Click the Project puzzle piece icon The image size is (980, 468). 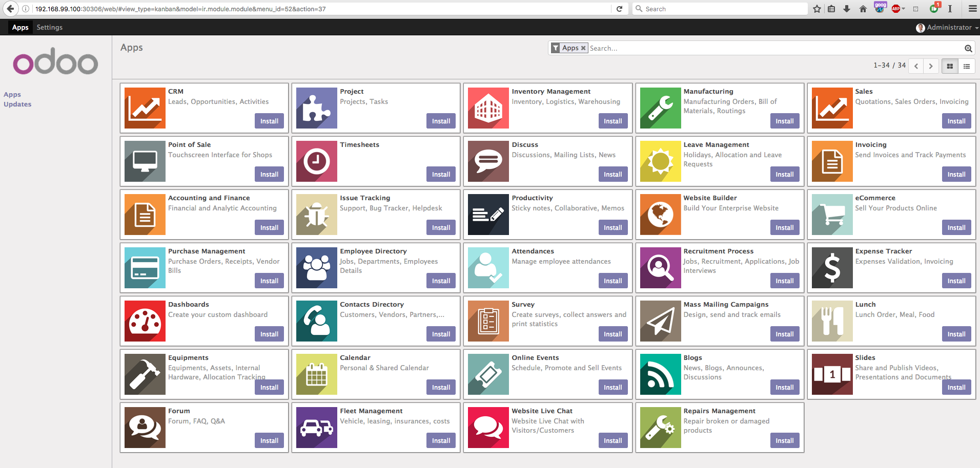click(317, 108)
